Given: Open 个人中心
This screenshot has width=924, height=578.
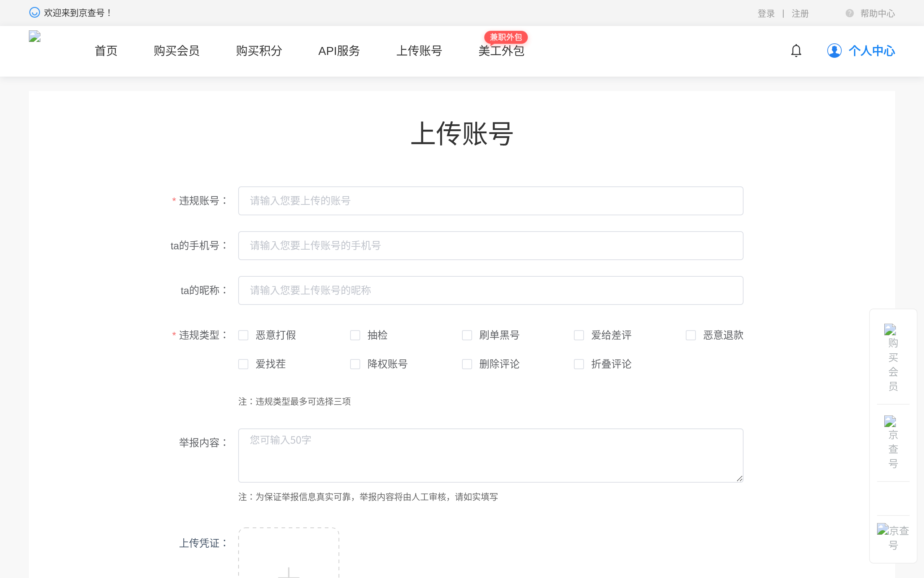Looking at the screenshot, I should tap(872, 51).
